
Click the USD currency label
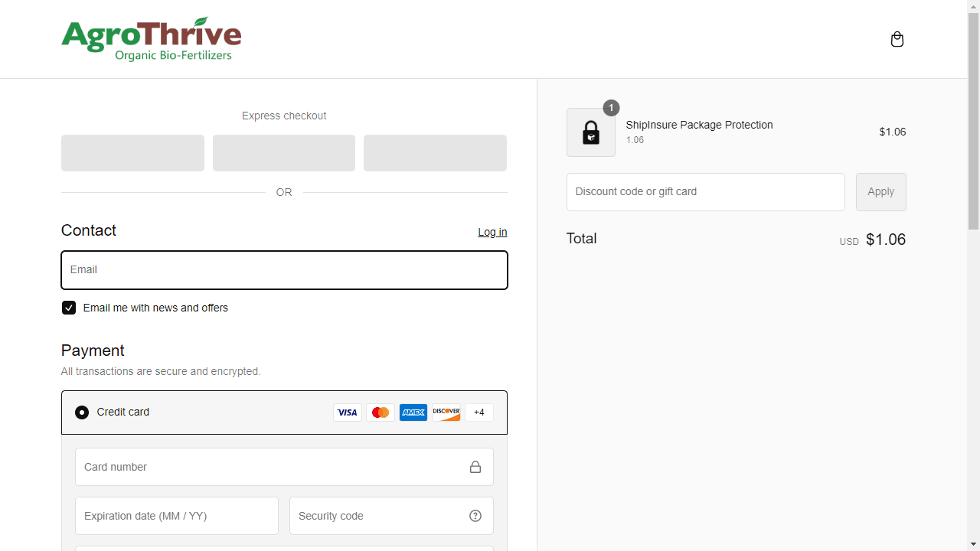849,242
